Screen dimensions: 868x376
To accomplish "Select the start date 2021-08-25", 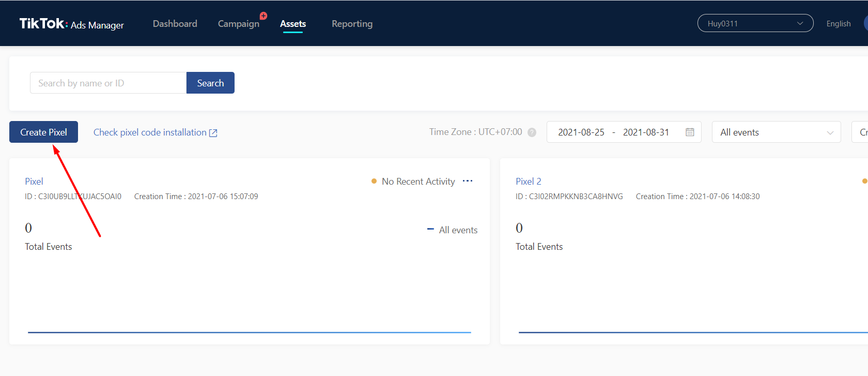I will point(581,132).
